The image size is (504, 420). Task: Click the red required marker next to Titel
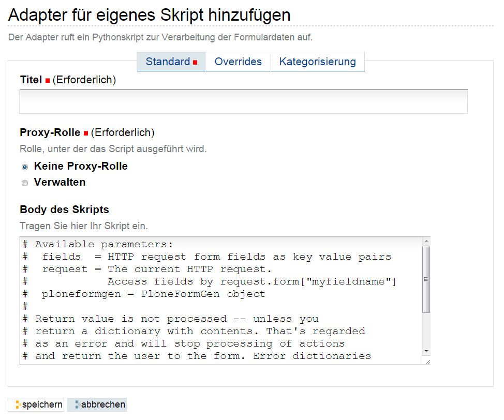click(x=48, y=80)
